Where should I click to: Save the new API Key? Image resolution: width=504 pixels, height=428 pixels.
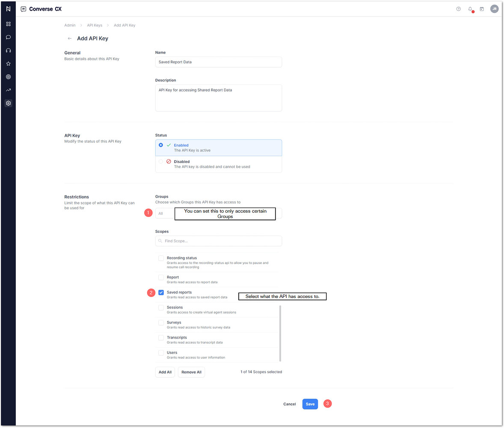point(310,404)
